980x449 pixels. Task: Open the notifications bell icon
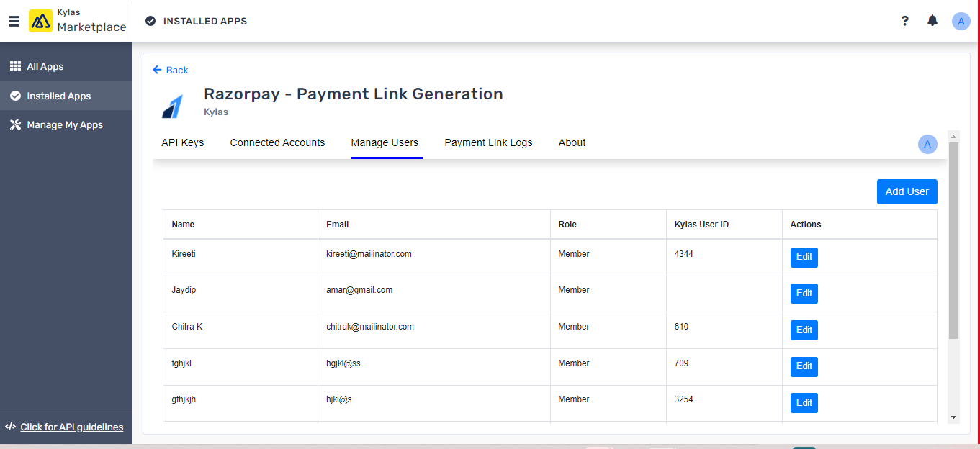coord(932,21)
